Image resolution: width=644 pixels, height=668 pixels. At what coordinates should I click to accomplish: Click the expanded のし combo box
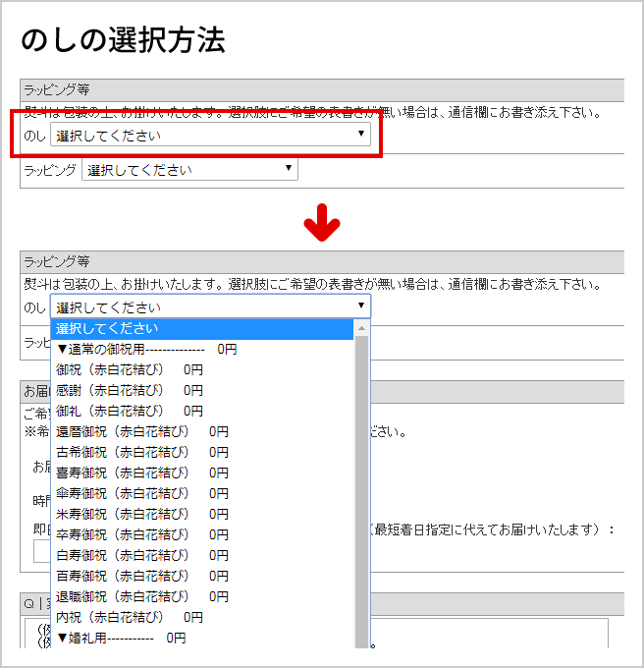210,306
